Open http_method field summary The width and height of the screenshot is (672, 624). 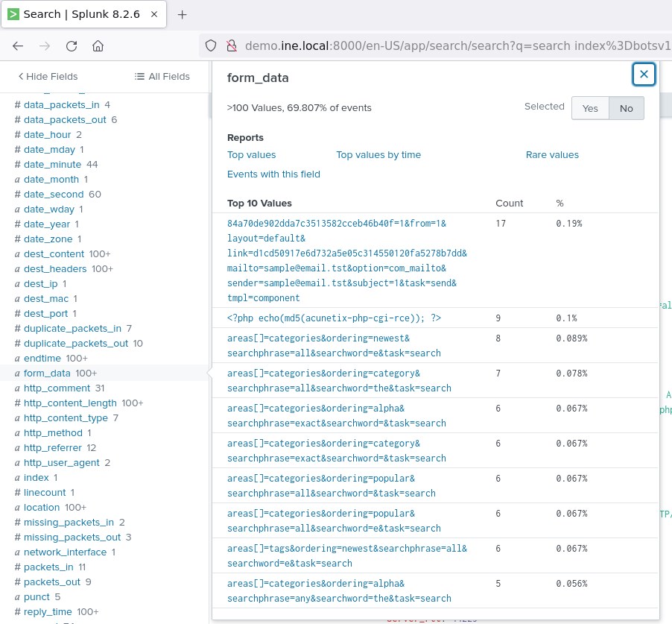[53, 432]
